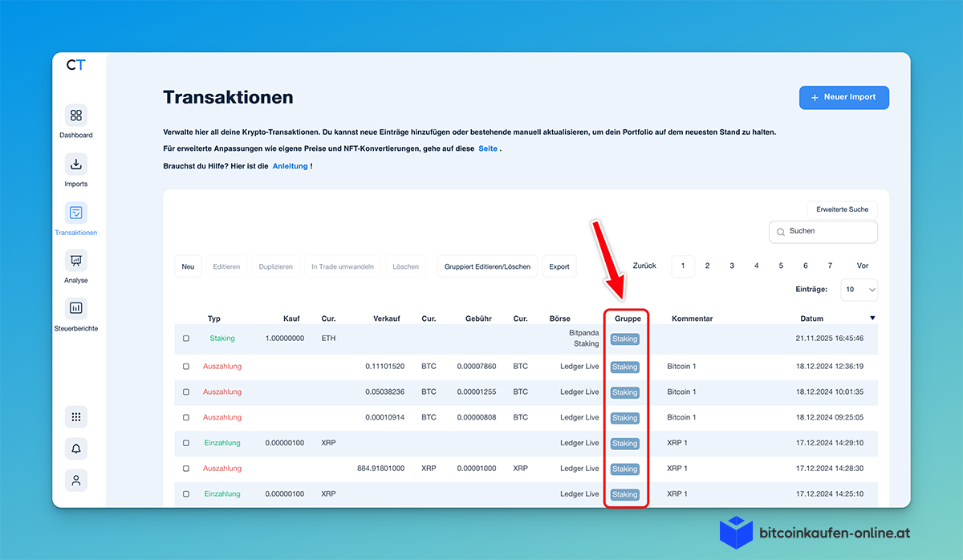Image resolution: width=963 pixels, height=560 pixels.
Task: Sort by the Börse column header
Action: tap(560, 319)
